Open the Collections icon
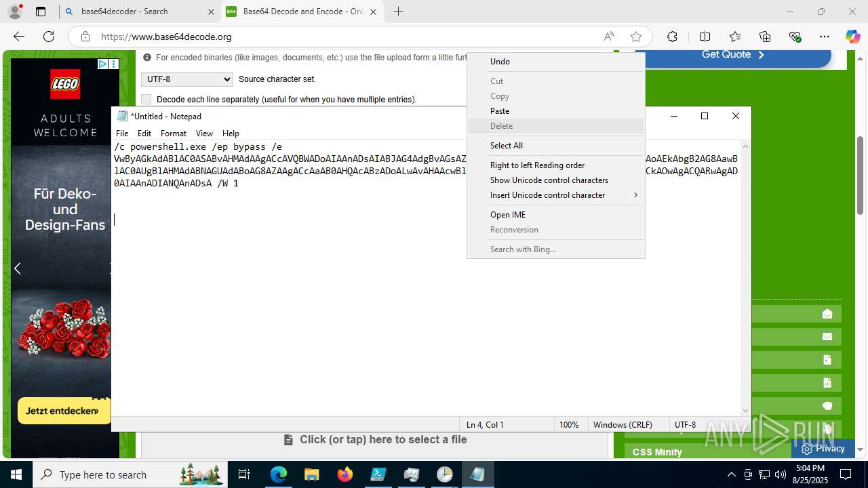The width and height of the screenshot is (868, 488). (765, 37)
